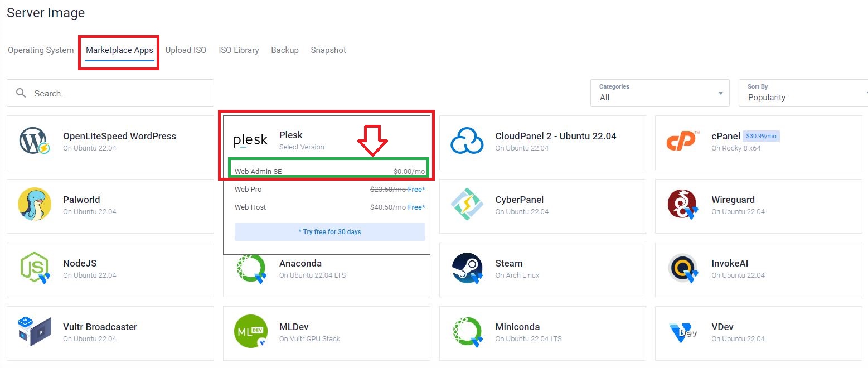Viewport: 868px width, 368px height.
Task: Click the Web Admin SE $0.00/mo price
Action: click(409, 172)
